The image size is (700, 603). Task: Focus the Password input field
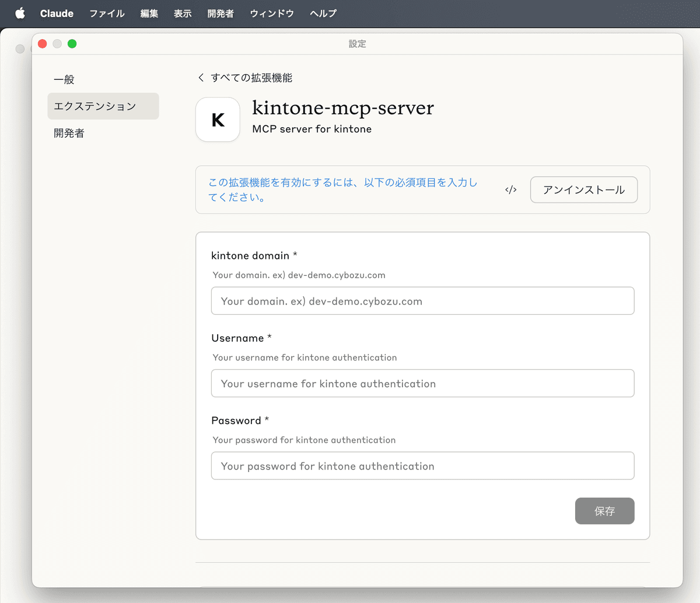423,466
